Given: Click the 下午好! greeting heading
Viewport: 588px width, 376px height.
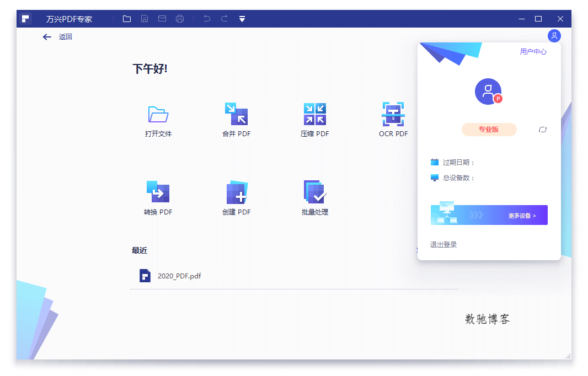Looking at the screenshot, I should pos(150,69).
